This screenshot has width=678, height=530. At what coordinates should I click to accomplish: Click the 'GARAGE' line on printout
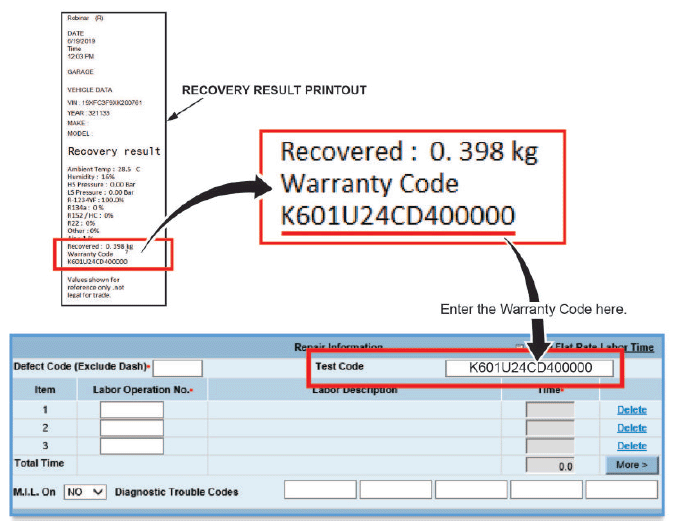(80, 72)
